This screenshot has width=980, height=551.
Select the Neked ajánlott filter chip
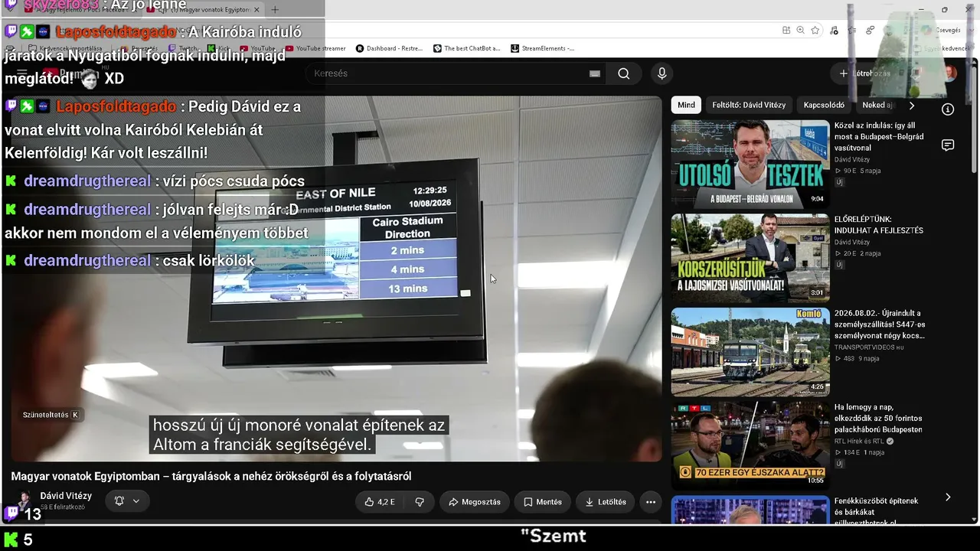click(877, 106)
